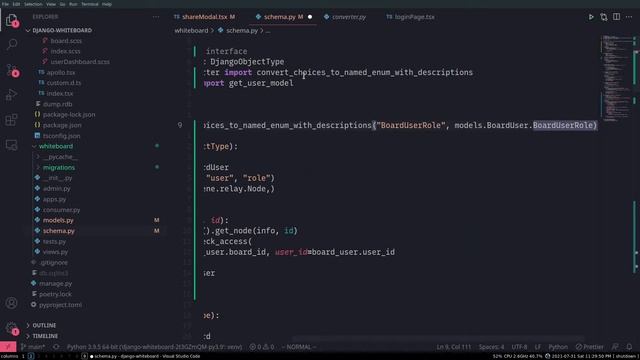Click the "BoardUserRole" string on line 9
The image size is (640, 360).
[x=411, y=125]
